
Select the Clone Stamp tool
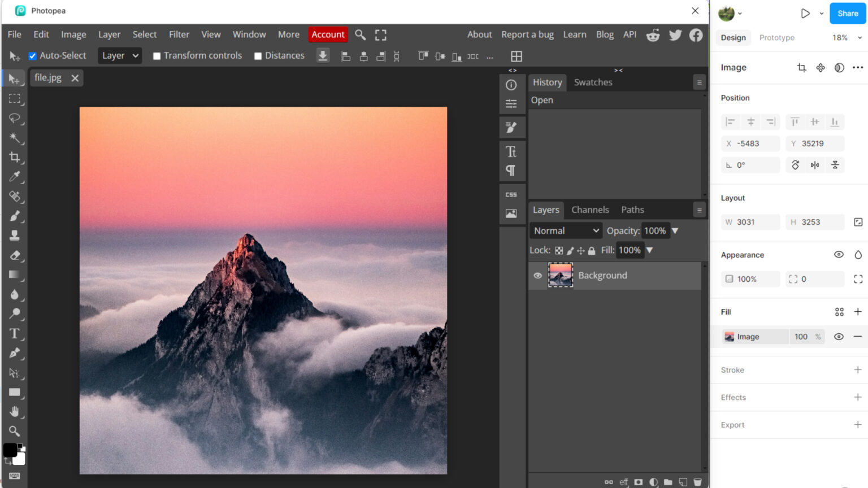coord(15,236)
